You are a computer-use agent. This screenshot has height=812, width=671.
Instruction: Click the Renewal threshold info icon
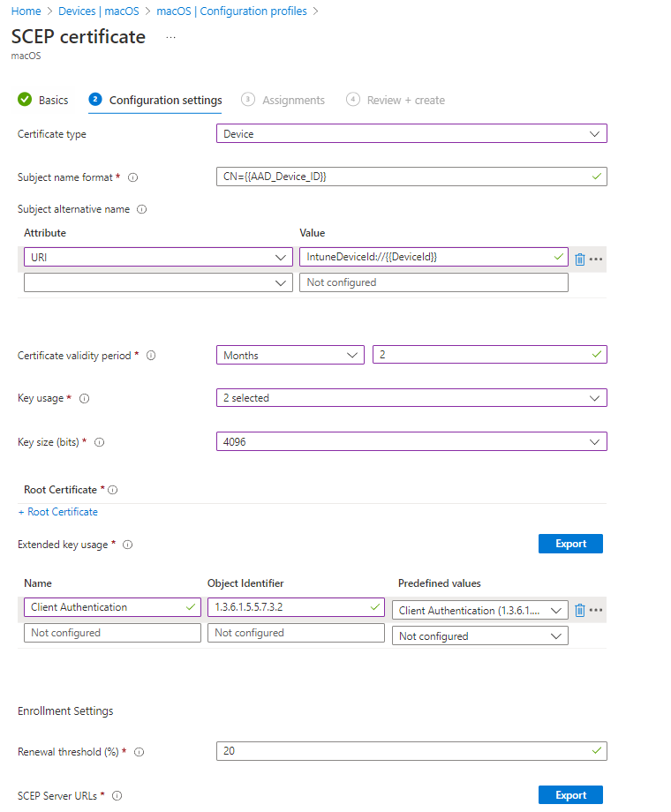[139, 751]
